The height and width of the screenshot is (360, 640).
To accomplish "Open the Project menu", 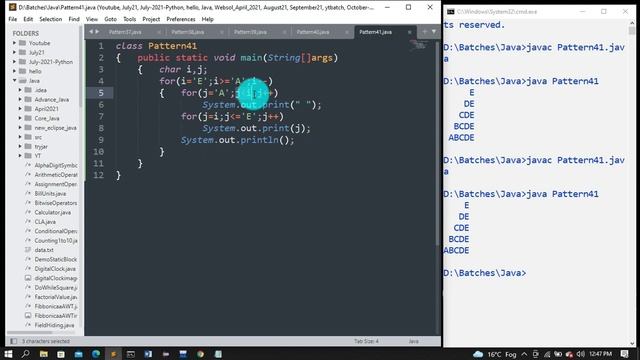I will coord(151,19).
